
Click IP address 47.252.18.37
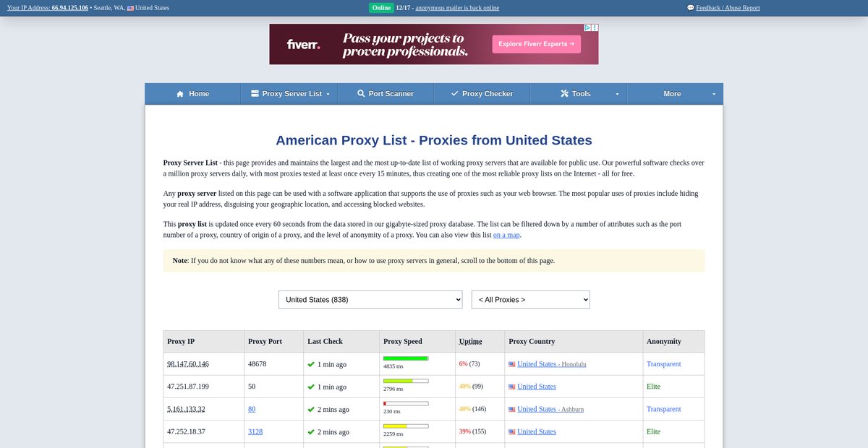tap(186, 431)
